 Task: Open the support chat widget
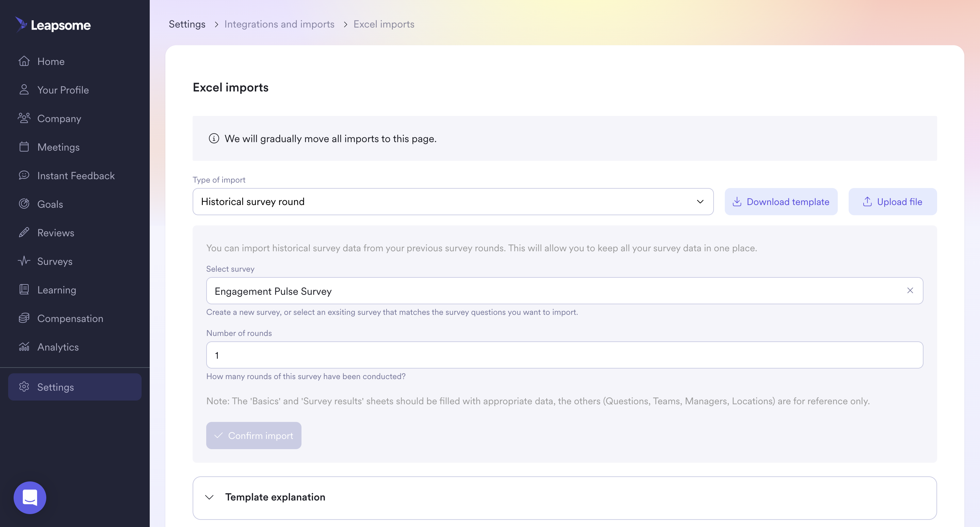[30, 497]
